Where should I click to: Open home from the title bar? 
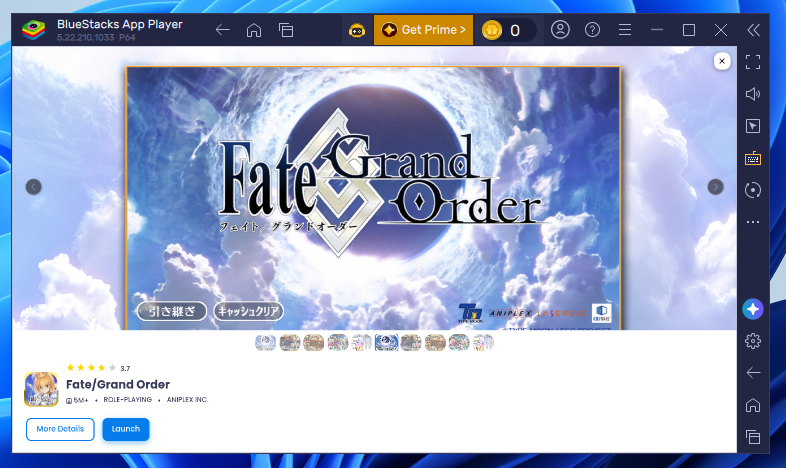[254, 30]
